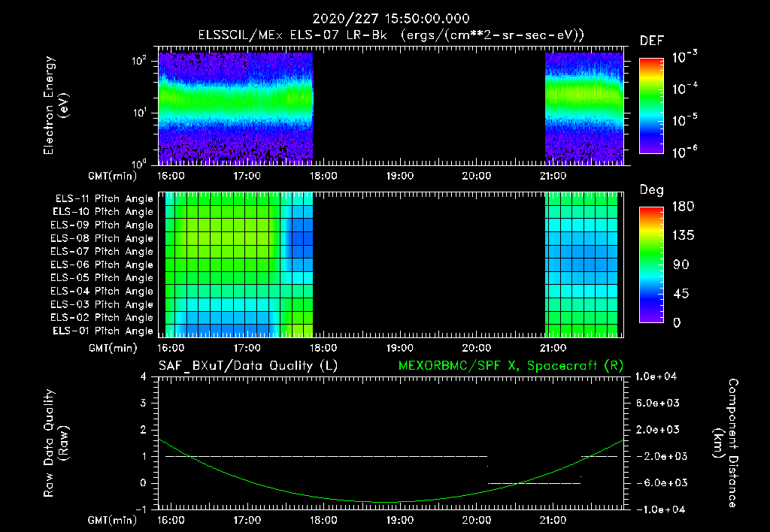Click the 90 degree scale value
Screen dimensions: 770x532
[x=681, y=264]
